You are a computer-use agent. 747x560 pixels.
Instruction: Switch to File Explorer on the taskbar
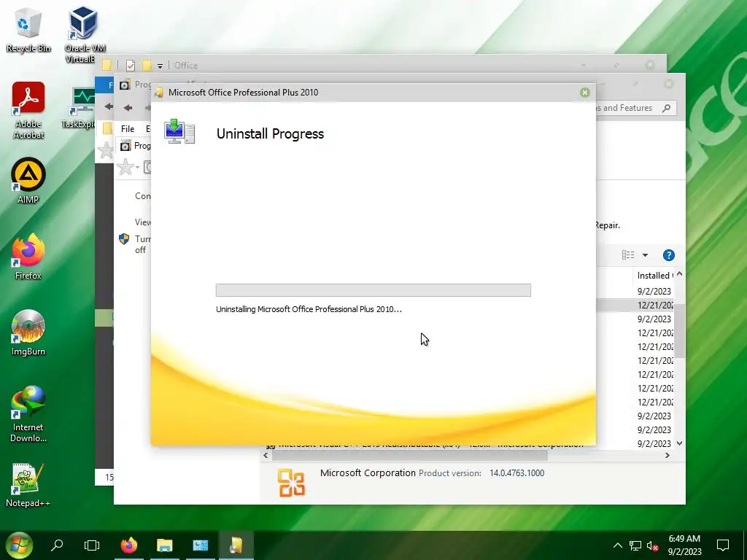164,545
